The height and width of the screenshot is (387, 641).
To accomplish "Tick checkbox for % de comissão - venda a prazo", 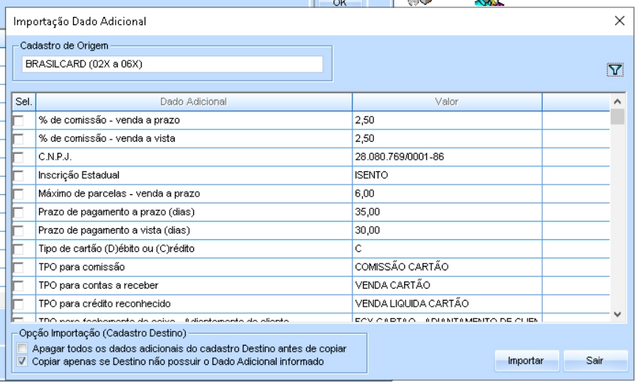I will coord(19,121).
